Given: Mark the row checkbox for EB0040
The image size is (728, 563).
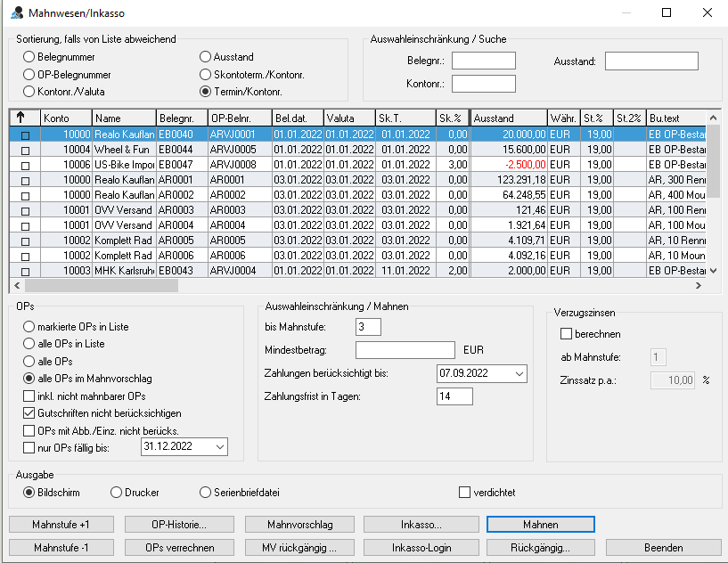Looking at the screenshot, I should (x=25, y=135).
